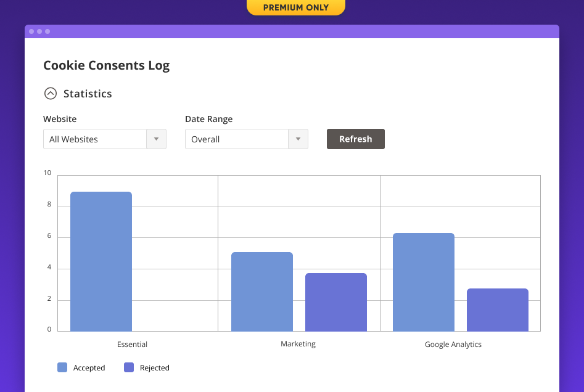Click the PREMIUM ONLY badge
The width and height of the screenshot is (584, 392).
tap(295, 7)
